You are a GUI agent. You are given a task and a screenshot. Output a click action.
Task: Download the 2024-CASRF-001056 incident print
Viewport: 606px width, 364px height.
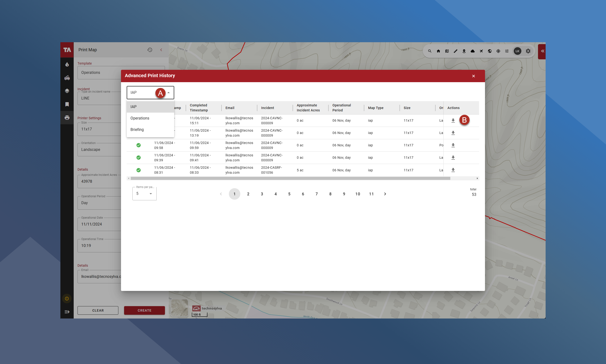point(453,170)
